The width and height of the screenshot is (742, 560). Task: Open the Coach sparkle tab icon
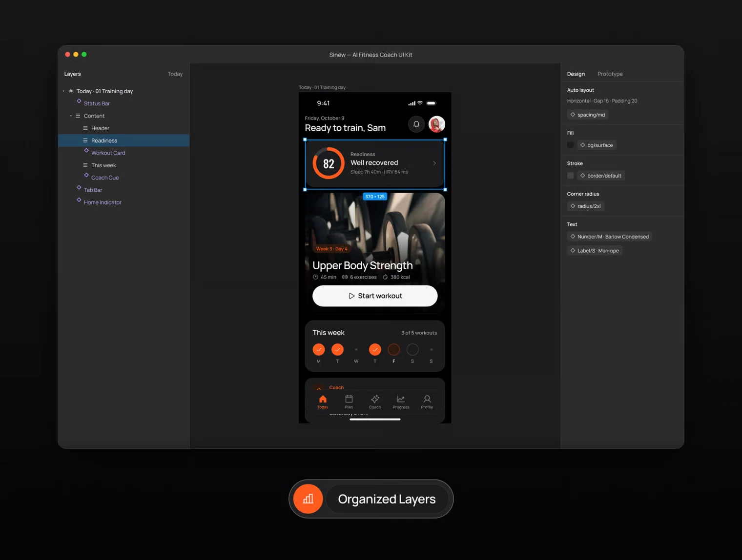pyautogui.click(x=375, y=399)
